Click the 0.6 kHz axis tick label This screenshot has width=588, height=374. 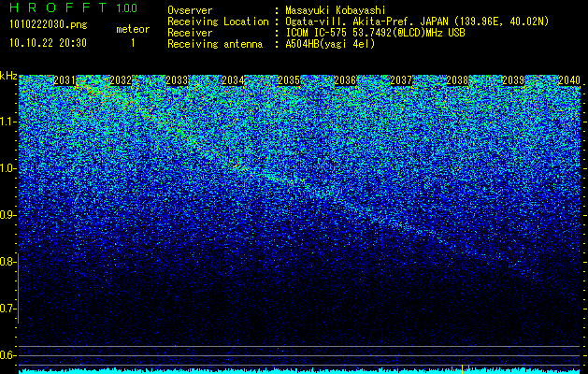coord(8,355)
